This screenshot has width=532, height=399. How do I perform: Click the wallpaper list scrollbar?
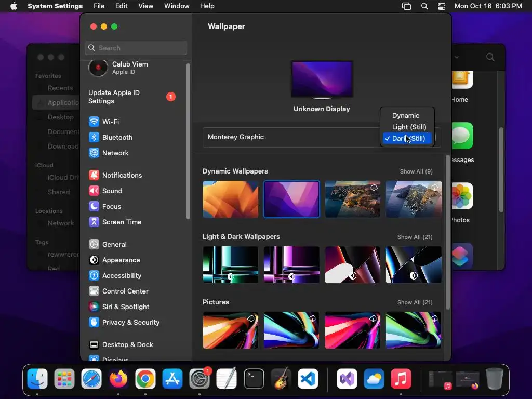(447, 232)
